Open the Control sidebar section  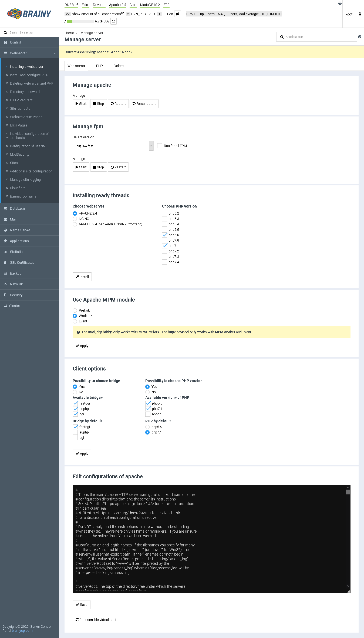coord(29,42)
